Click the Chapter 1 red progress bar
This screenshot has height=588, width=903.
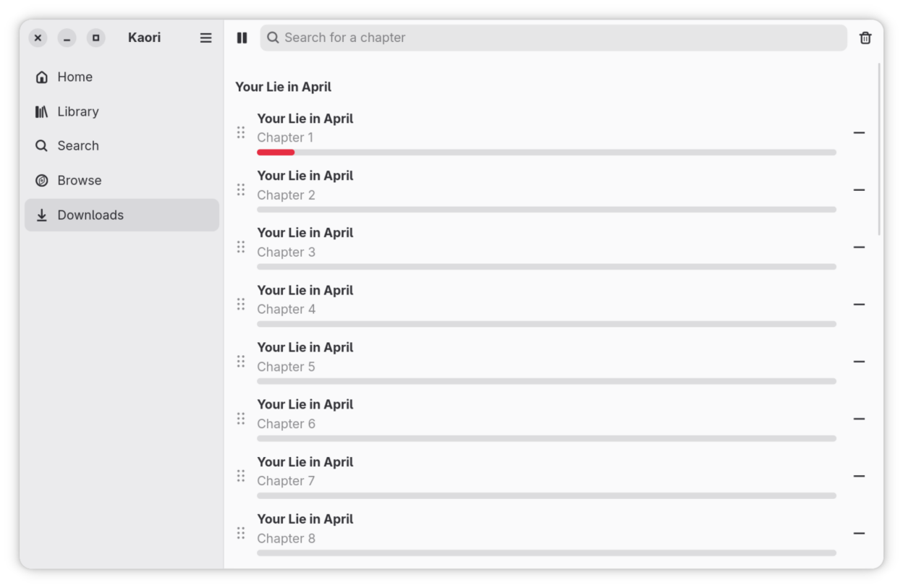coord(276,153)
